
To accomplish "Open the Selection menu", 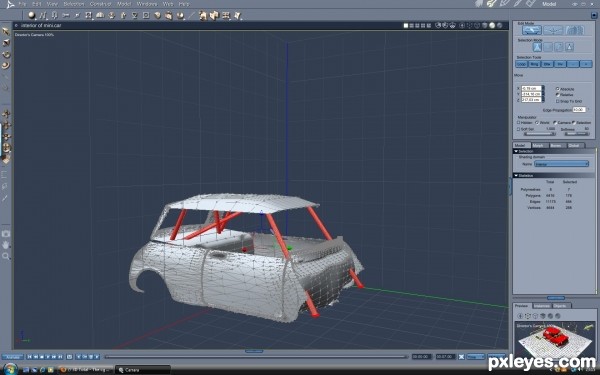I will [73, 4].
